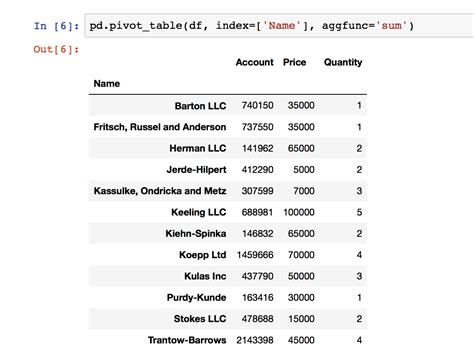Click the Quantity column header
The width and height of the screenshot is (474, 360).
click(x=343, y=62)
